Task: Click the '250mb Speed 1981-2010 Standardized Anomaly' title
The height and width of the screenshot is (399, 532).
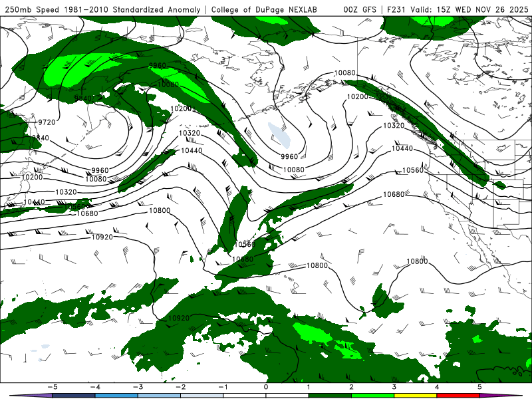Action: tap(103, 10)
